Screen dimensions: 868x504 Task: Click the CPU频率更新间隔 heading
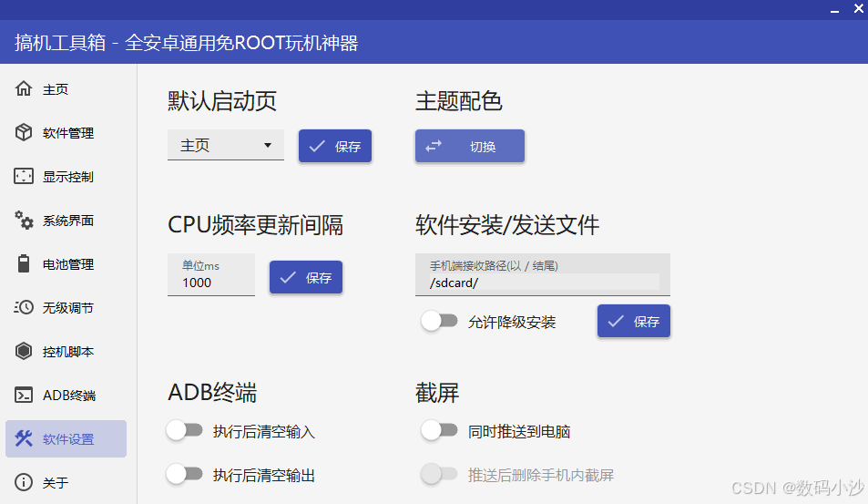pyautogui.click(x=255, y=225)
